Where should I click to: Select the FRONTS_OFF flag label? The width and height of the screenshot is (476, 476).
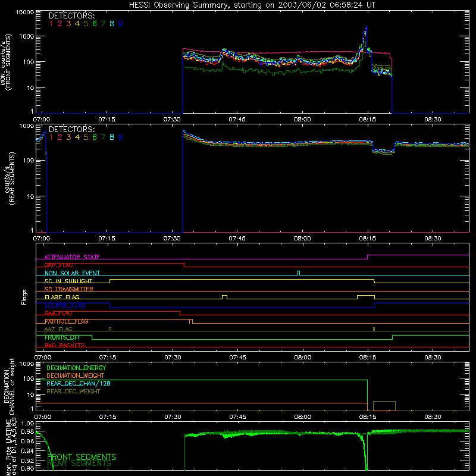tap(62, 337)
